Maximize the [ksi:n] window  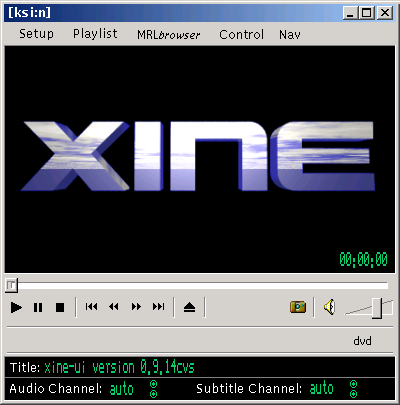pos(367,13)
